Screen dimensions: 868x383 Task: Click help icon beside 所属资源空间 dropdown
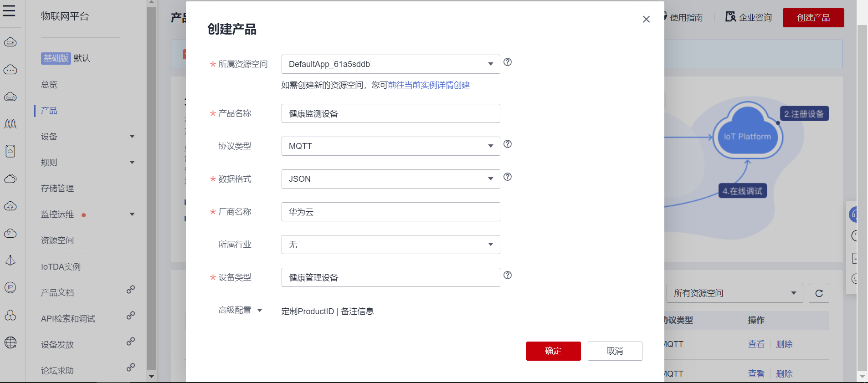(508, 62)
